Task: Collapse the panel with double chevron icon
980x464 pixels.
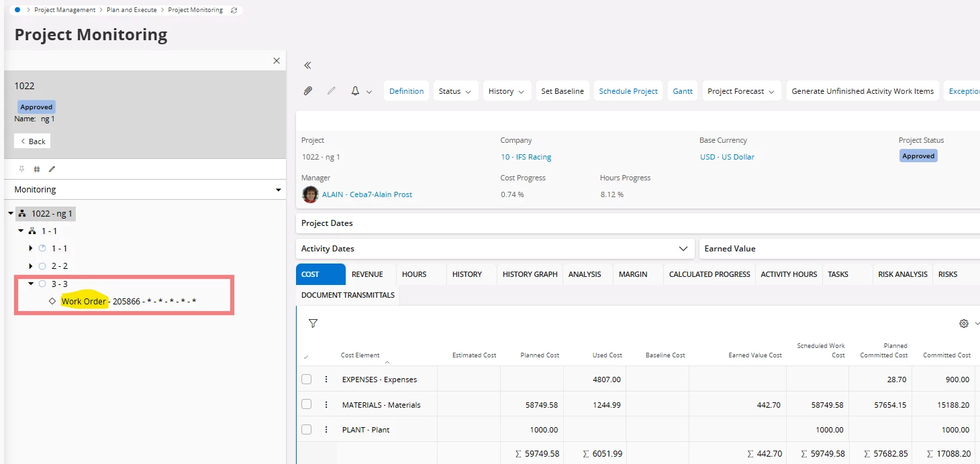Action: 307,65
